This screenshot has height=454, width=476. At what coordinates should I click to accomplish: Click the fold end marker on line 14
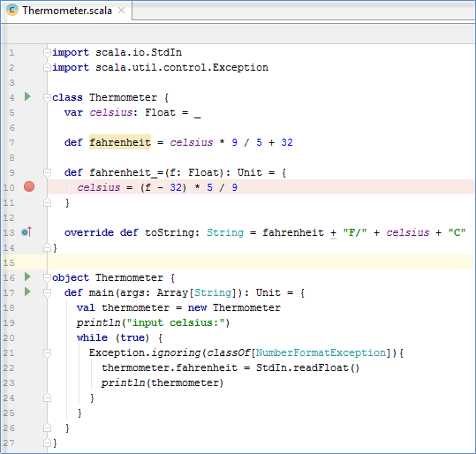pyautogui.click(x=47, y=248)
